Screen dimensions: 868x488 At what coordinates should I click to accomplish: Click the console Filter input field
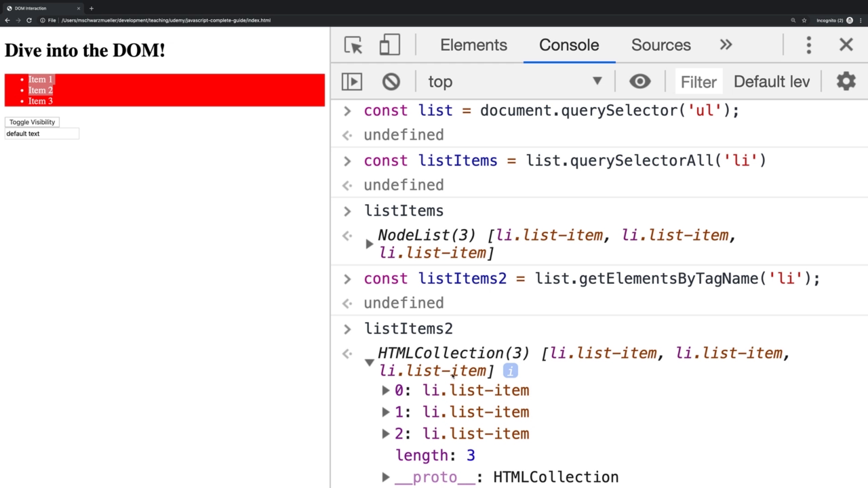[698, 82]
